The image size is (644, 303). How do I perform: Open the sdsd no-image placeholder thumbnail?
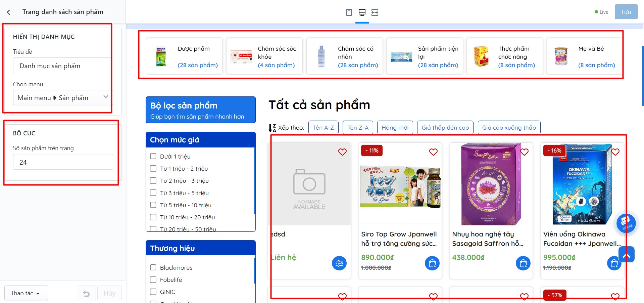point(309,184)
